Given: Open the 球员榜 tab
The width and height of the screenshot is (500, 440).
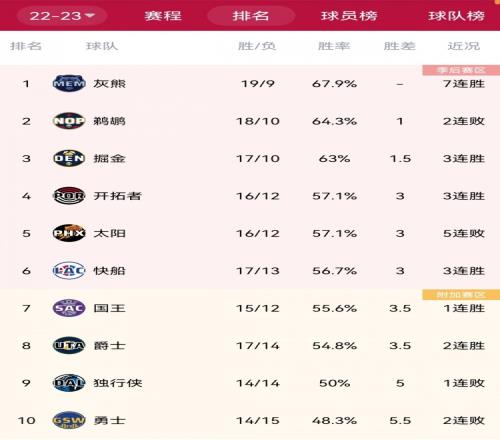Looking at the screenshot, I should 349,16.
